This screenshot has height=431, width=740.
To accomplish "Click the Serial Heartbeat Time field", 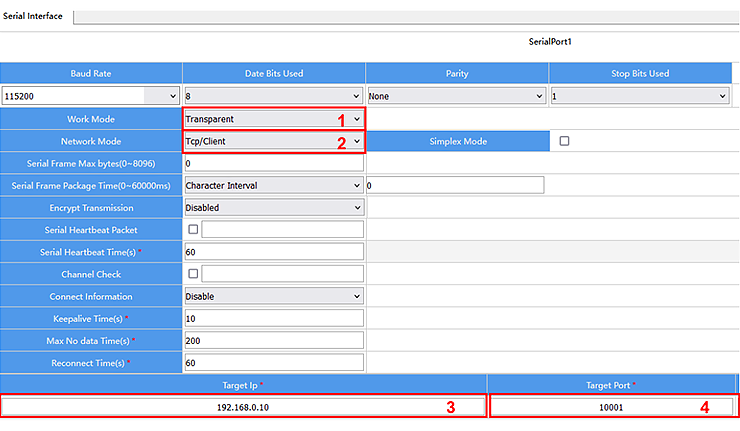I will pos(274,252).
